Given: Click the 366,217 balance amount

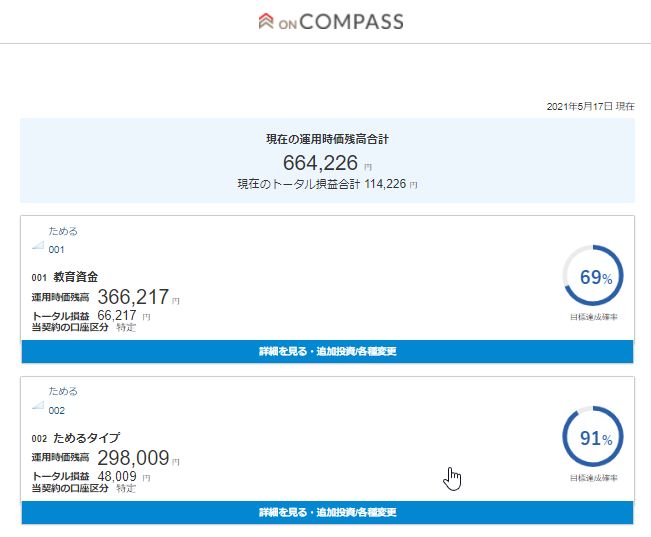Looking at the screenshot, I should [133, 297].
